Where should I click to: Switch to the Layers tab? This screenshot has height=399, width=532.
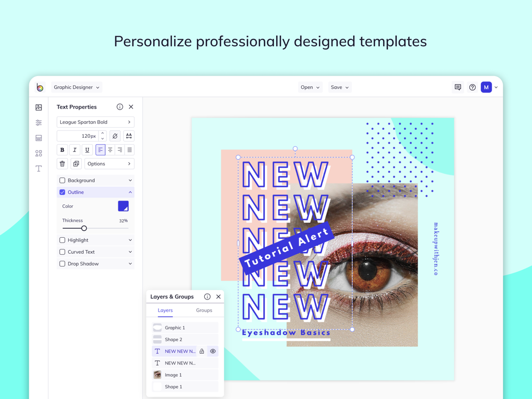point(165,311)
